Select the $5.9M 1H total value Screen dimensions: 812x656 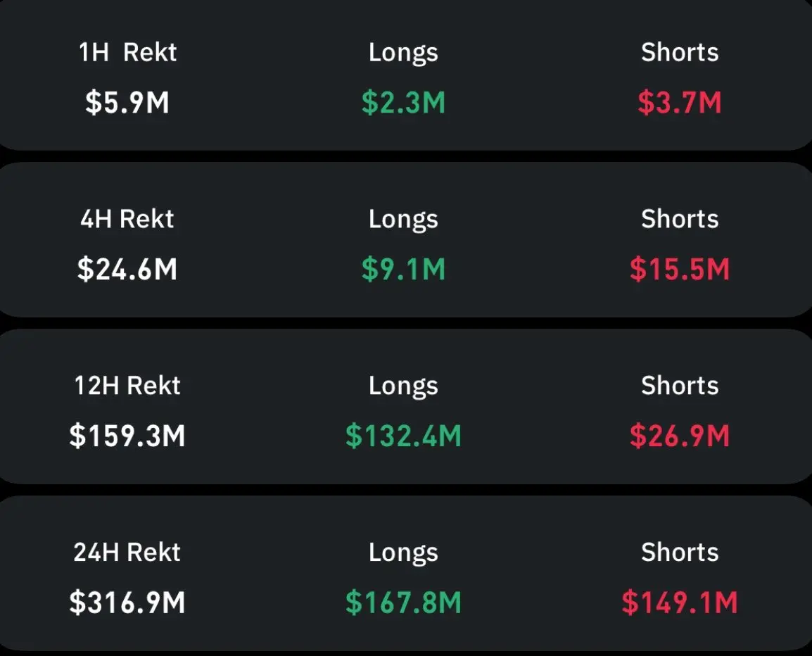(x=127, y=103)
